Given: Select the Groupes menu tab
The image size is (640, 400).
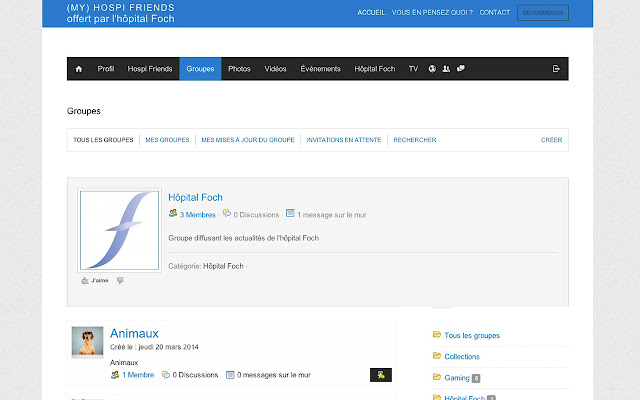Looking at the screenshot, I should tap(200, 69).
